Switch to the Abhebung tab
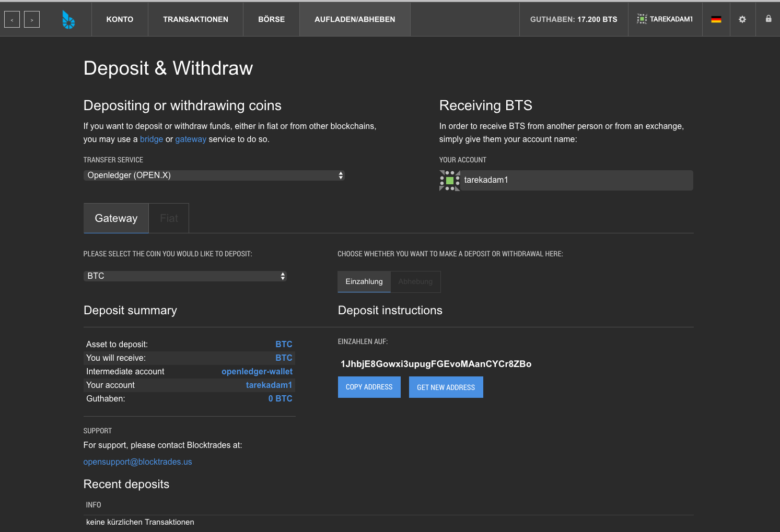The height and width of the screenshot is (532, 780). click(x=415, y=281)
